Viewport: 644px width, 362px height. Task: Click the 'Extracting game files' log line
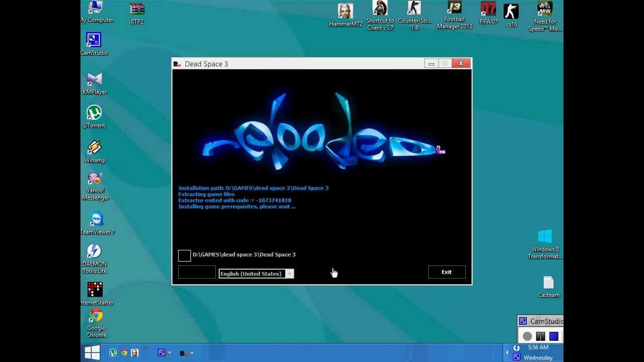(206, 194)
